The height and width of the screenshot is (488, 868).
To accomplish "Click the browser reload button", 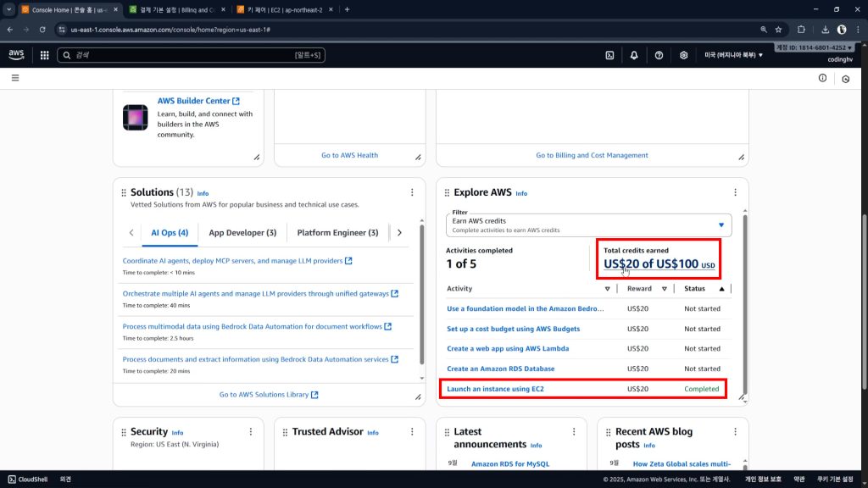I will tap(42, 30).
